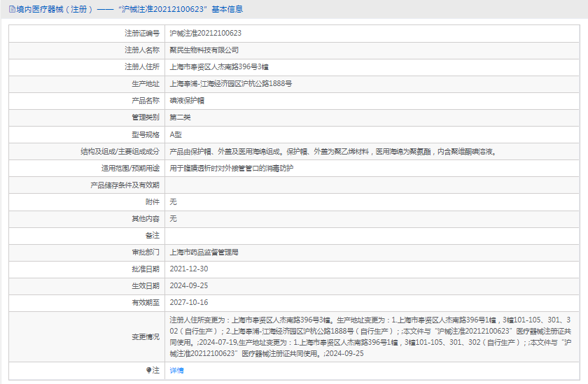588x384 pixels.
Task: Click the 注册人住所 row label
Action: [142, 67]
